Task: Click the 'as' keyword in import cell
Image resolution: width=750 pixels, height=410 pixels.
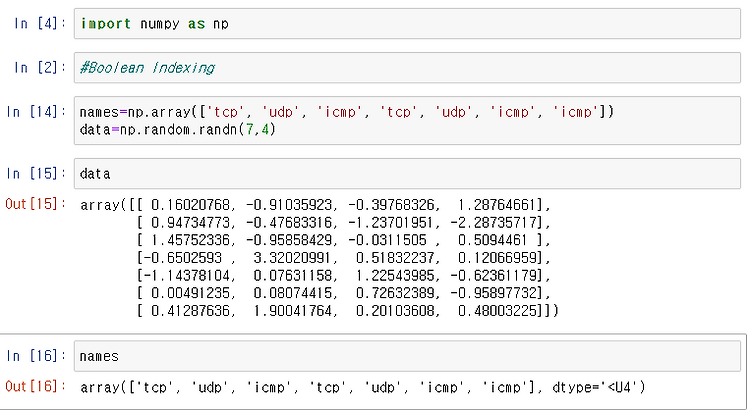Action: coord(196,23)
